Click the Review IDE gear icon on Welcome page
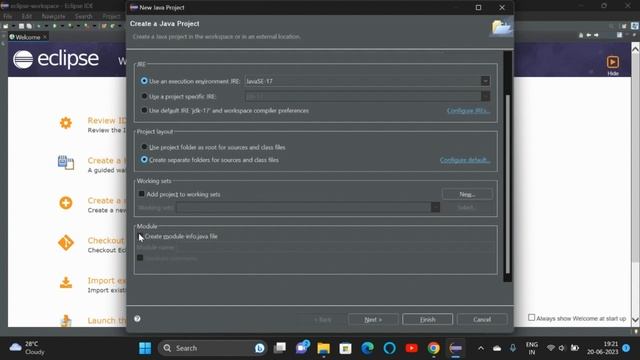Screen dimensions: 640x360 tap(66, 123)
